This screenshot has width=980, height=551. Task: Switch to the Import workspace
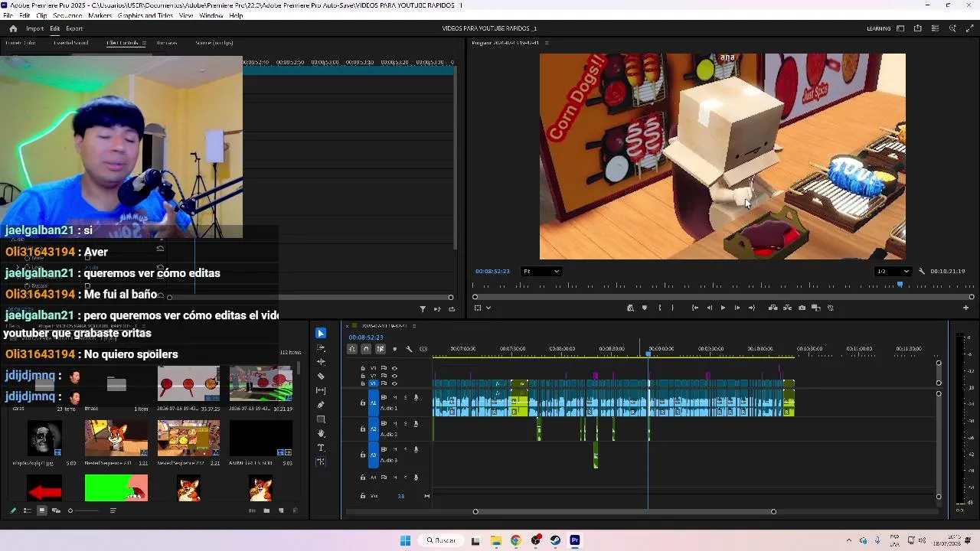click(34, 28)
